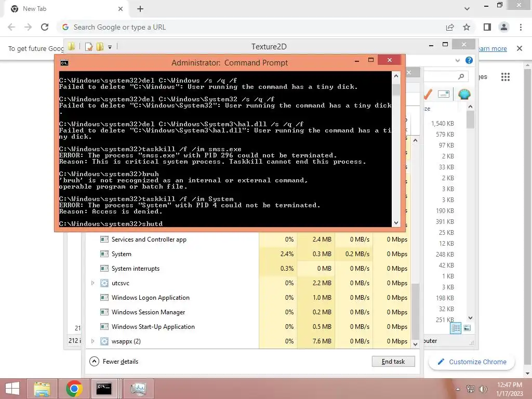Viewport: 532px width, 399px height.
Task: Click Chrome back arrow
Action: coord(11,27)
